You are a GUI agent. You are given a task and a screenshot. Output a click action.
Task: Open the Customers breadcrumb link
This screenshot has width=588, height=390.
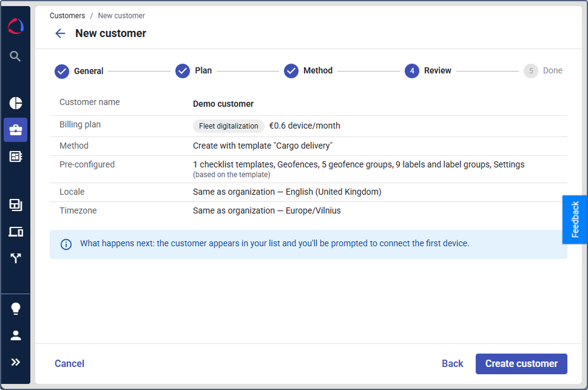67,16
